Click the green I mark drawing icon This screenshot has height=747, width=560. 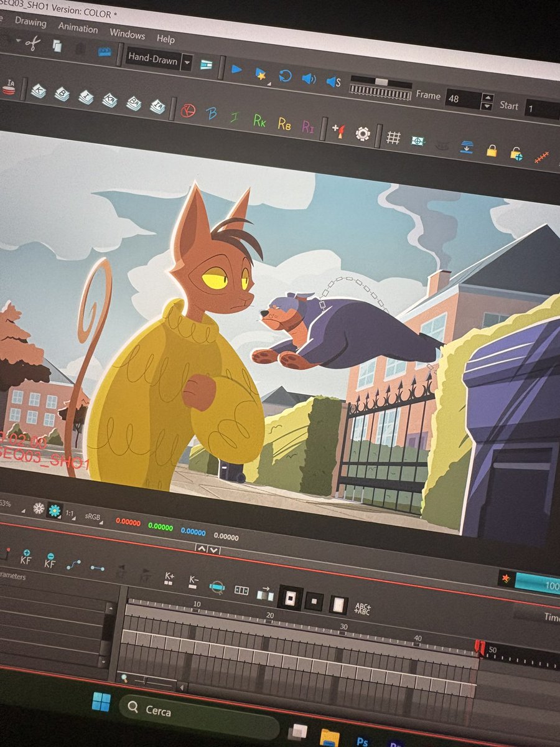(234, 117)
